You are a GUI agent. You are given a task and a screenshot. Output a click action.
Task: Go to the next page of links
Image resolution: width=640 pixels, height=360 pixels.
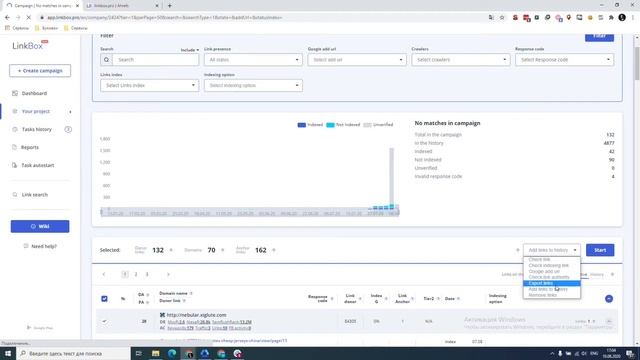tap(168, 274)
